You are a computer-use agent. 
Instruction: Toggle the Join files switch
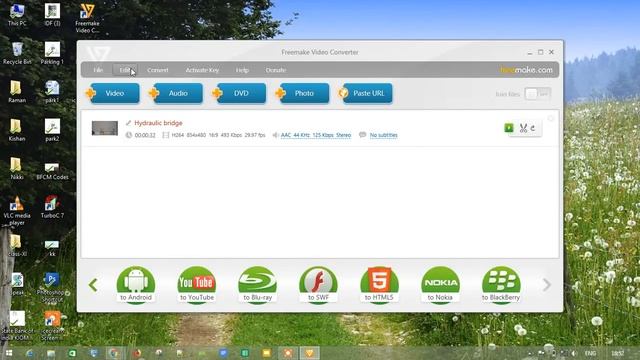537,94
